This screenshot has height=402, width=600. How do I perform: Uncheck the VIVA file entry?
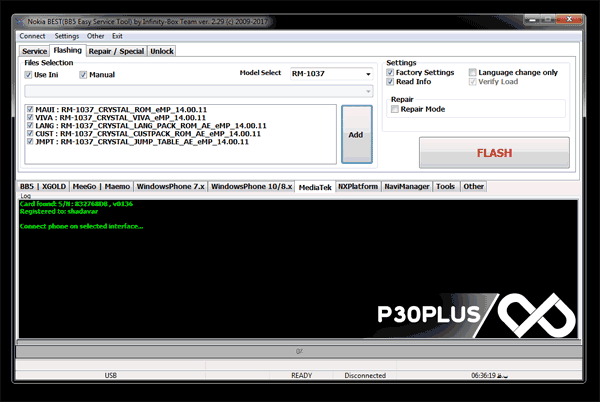coord(30,117)
